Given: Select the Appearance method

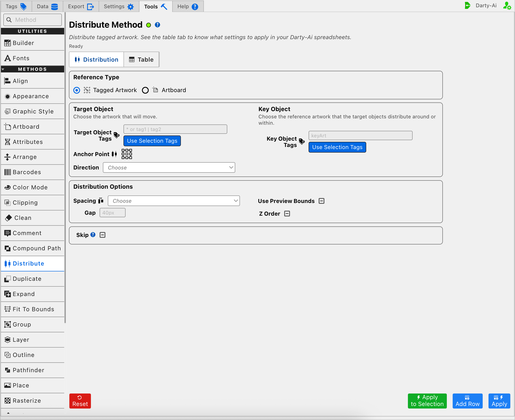Looking at the screenshot, I should [x=33, y=96].
